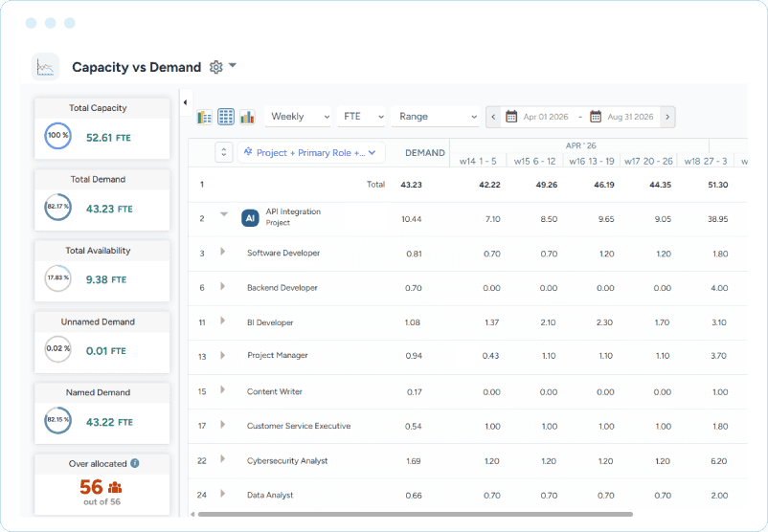Expand the Cybersecurity Analyst row
Image resolution: width=768 pixels, height=532 pixels.
coord(223,458)
